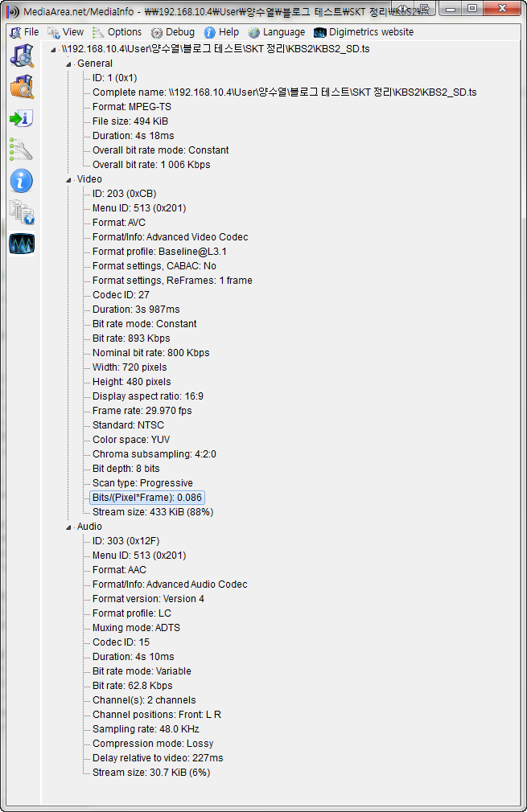Image resolution: width=527 pixels, height=812 pixels.
Task: Open the Options menu
Action: tap(117, 32)
